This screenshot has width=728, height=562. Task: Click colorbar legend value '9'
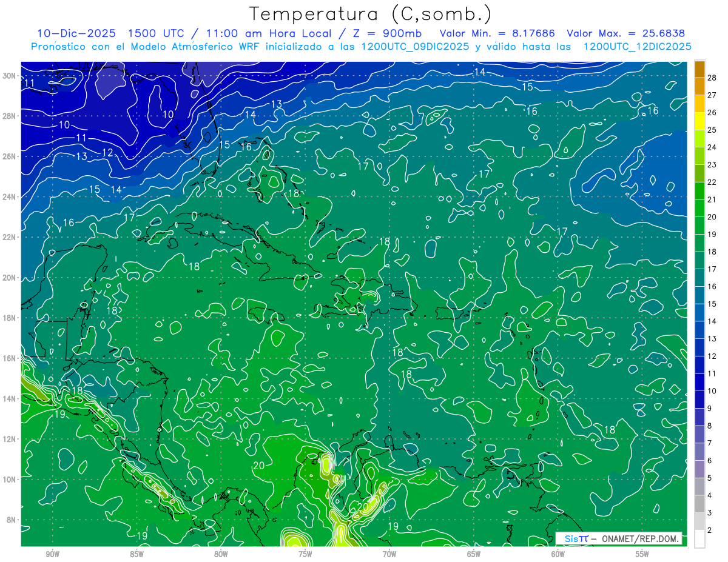710,408
